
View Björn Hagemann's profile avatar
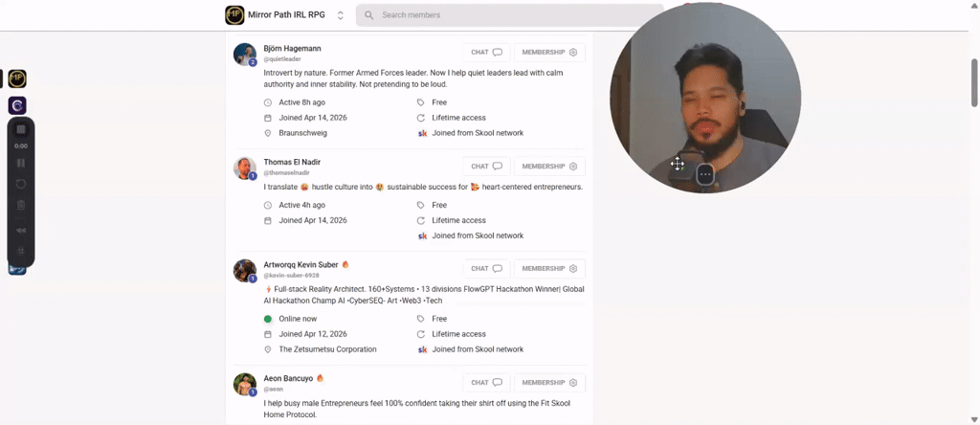[x=245, y=55]
